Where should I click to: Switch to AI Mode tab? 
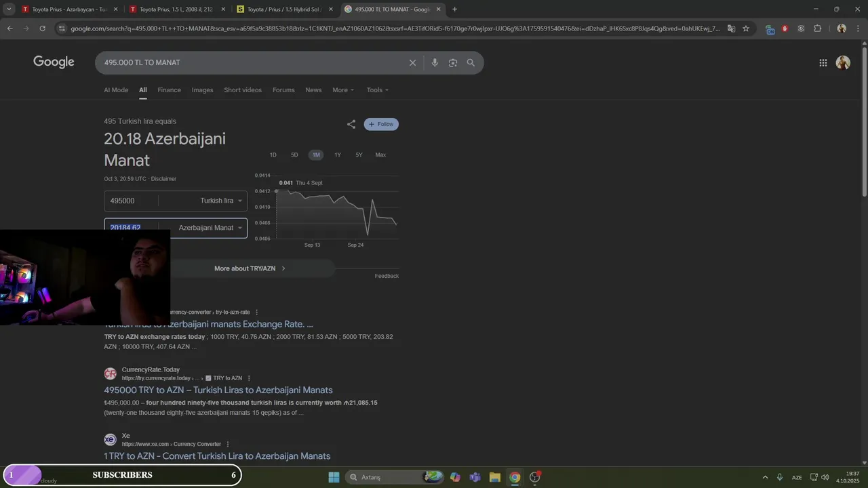coord(116,90)
